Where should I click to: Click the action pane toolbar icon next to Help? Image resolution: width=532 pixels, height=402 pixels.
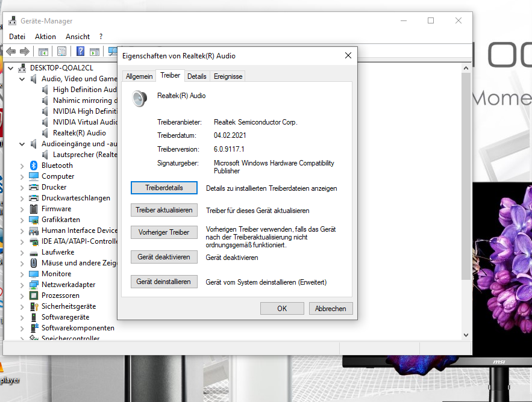(95, 52)
